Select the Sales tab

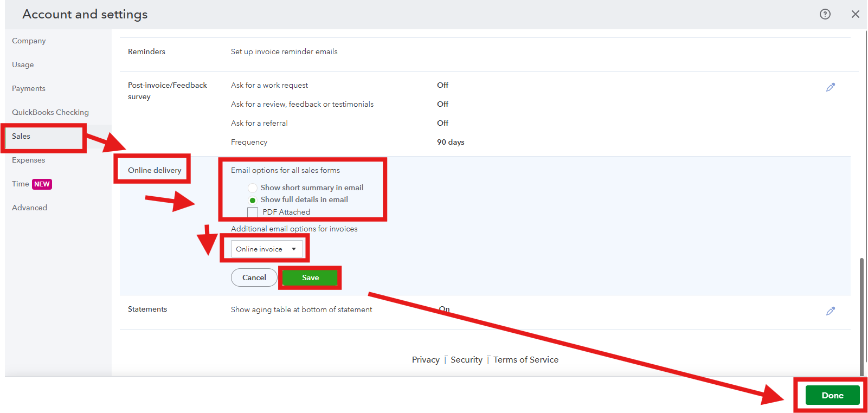(21, 136)
